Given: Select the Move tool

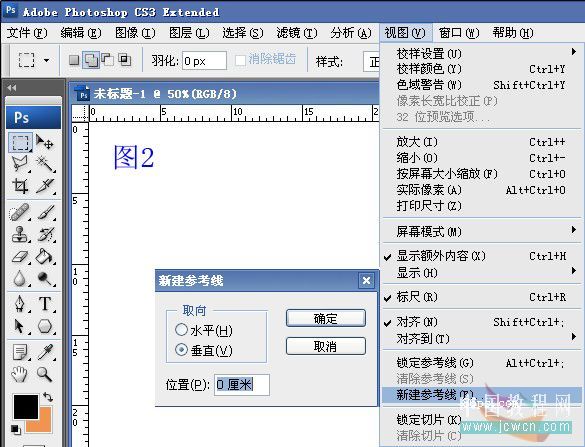Looking at the screenshot, I should (45, 142).
